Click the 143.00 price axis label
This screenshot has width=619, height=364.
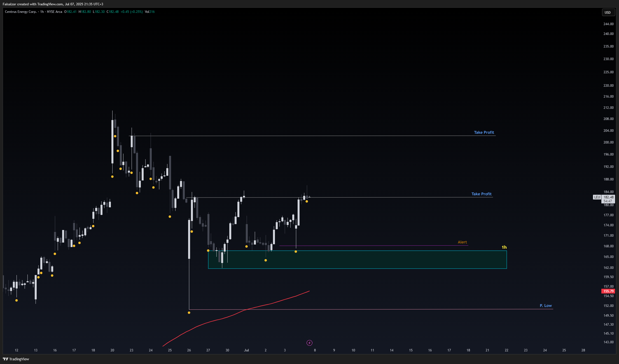[608, 342]
